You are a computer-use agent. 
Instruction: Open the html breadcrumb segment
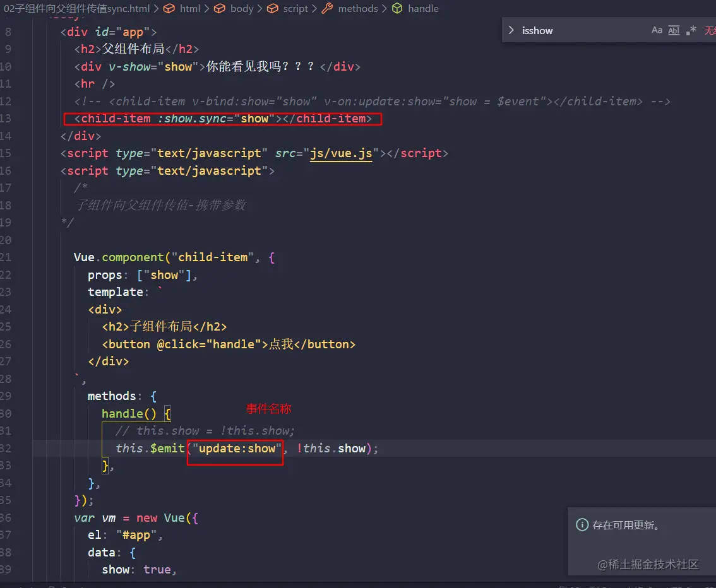pyautogui.click(x=190, y=8)
